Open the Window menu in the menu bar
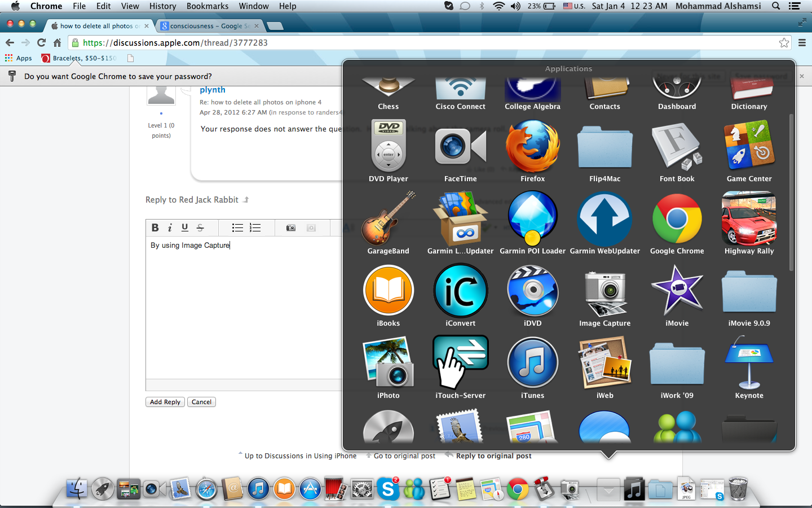 coord(254,6)
